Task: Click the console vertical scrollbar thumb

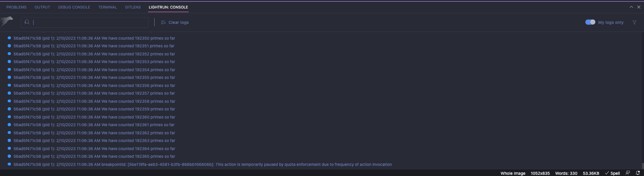Action: 642,166
